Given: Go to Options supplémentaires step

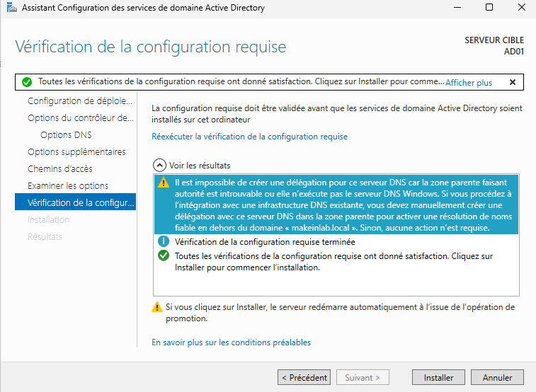Looking at the screenshot, I should pos(76,152).
